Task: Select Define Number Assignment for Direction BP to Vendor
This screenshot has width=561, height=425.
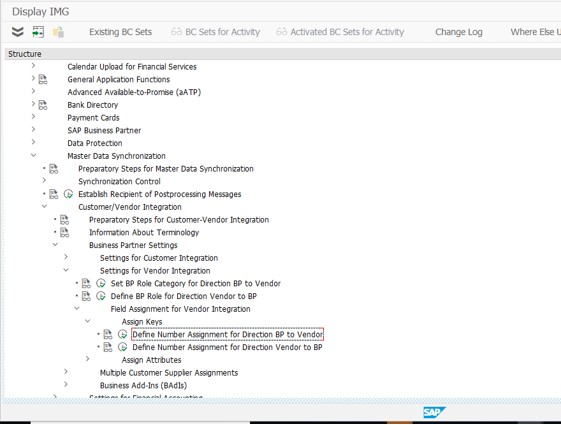Action: (x=228, y=334)
